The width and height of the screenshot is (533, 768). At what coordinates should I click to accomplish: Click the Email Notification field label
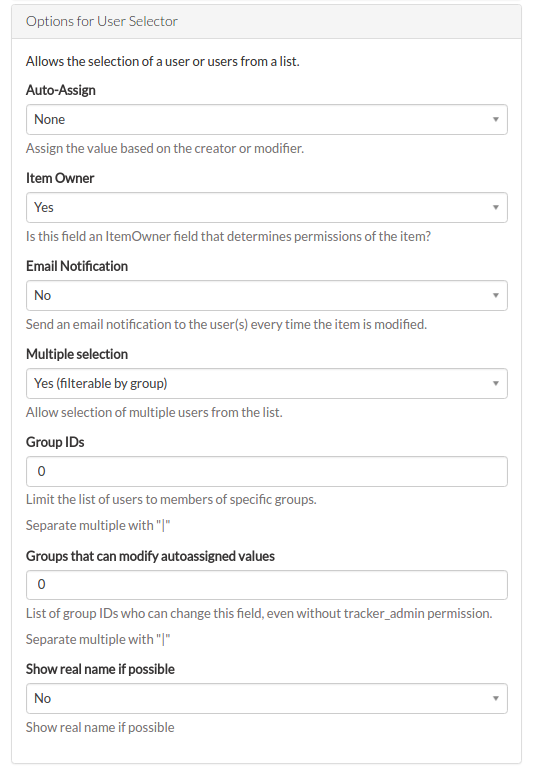77,266
